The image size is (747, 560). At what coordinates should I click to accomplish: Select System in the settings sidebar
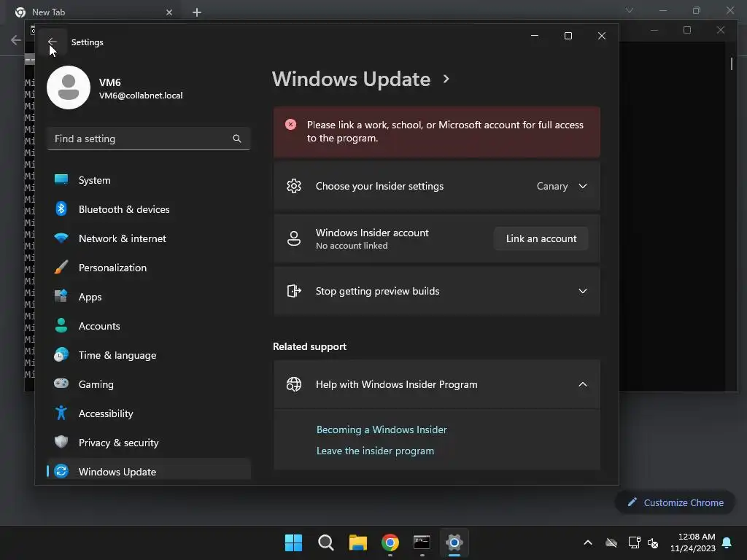149,180
